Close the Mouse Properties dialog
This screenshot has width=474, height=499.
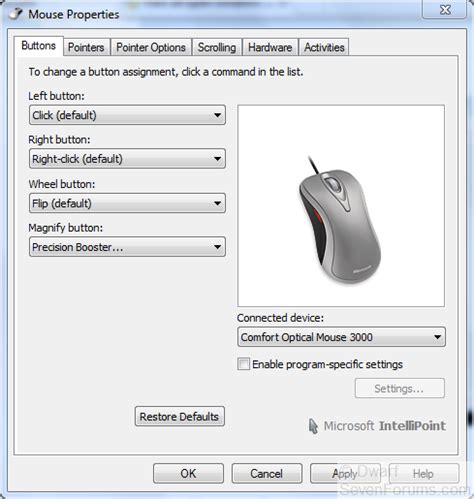click(x=445, y=10)
